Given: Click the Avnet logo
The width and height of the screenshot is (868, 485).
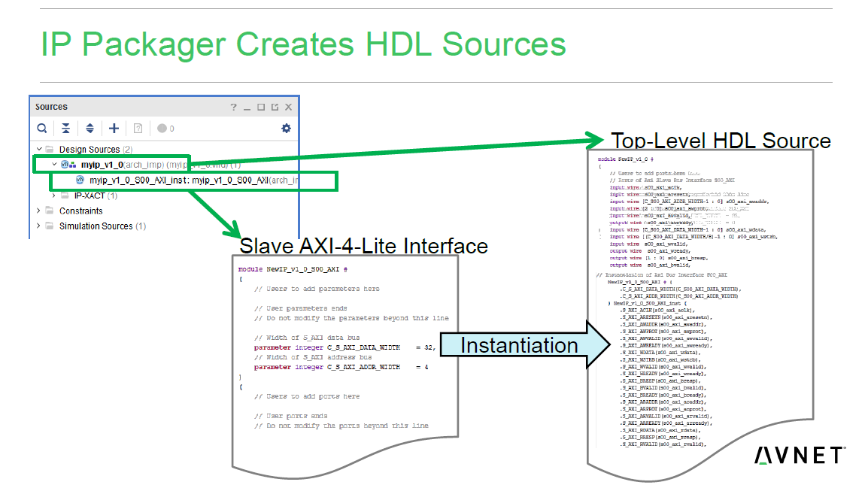Looking at the screenshot, I should coord(800,455).
